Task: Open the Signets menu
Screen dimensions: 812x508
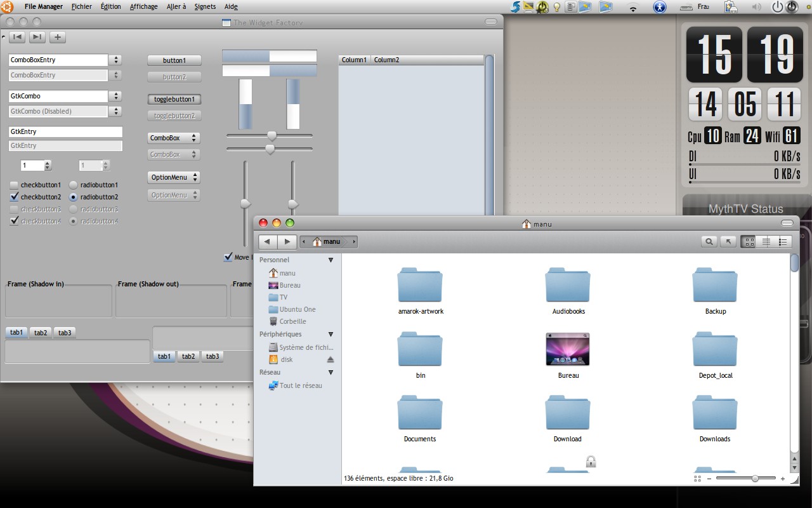Action: pos(205,6)
